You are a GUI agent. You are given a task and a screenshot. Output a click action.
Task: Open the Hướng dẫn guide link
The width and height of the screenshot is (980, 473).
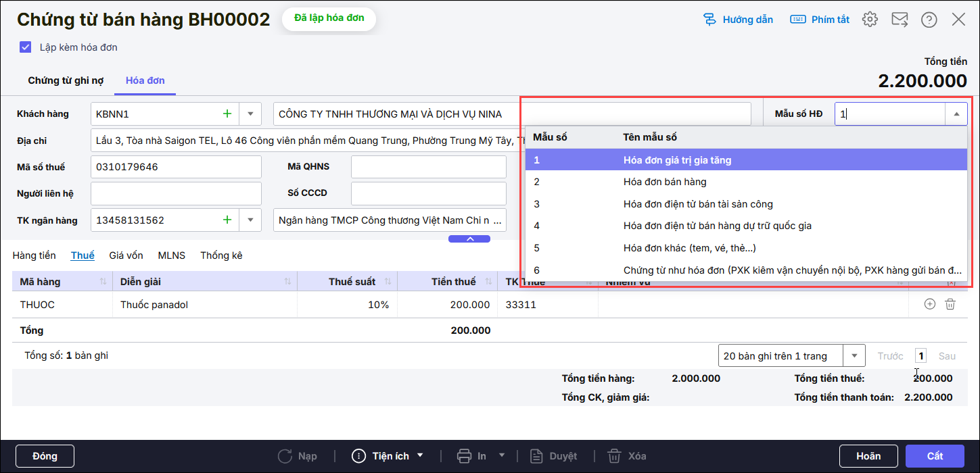(738, 20)
